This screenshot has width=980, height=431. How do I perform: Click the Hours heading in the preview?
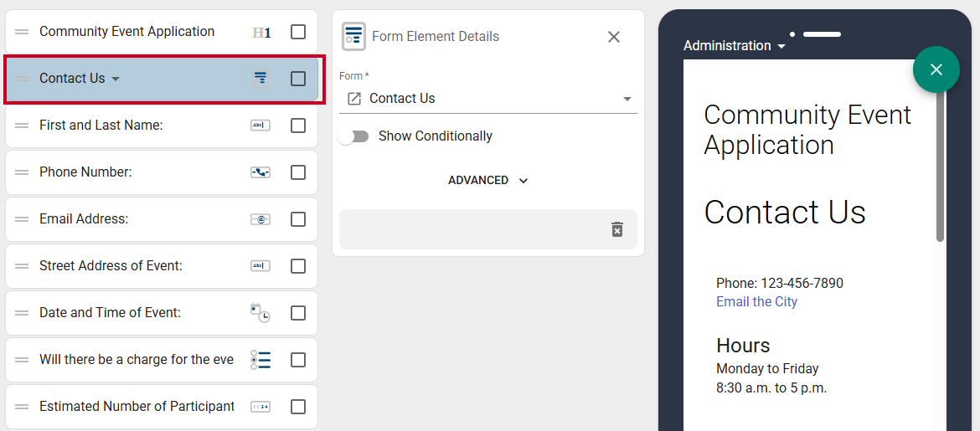coord(742,346)
